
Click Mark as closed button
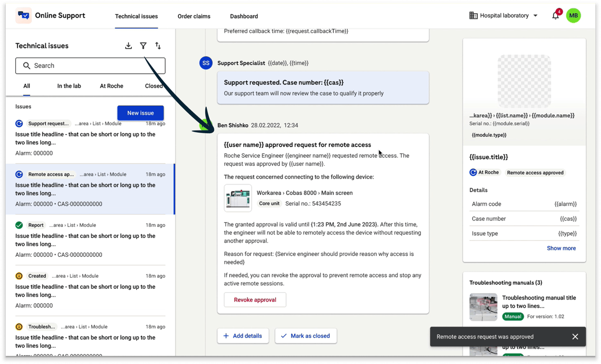coord(305,336)
